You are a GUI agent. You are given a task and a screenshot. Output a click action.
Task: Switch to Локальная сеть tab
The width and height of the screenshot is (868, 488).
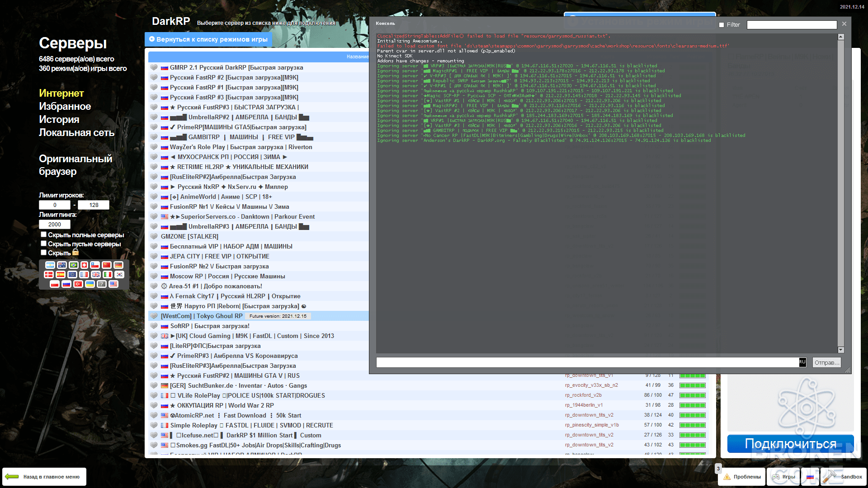click(77, 132)
